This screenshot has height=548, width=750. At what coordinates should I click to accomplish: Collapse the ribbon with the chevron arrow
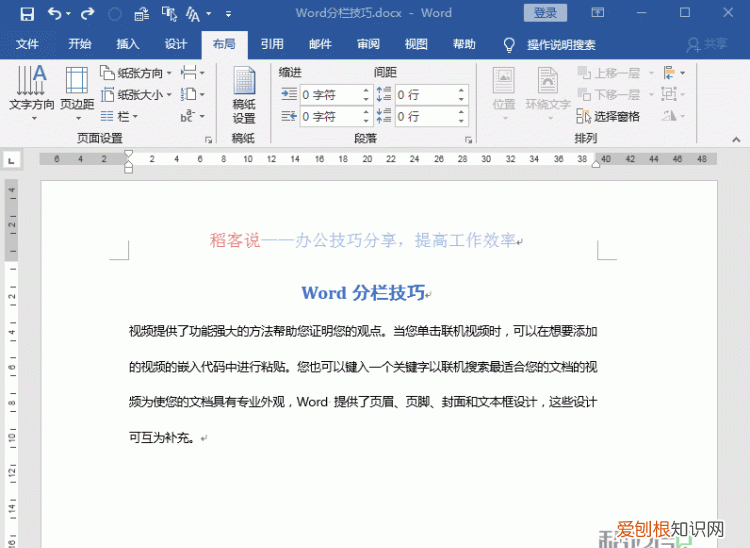click(736, 140)
